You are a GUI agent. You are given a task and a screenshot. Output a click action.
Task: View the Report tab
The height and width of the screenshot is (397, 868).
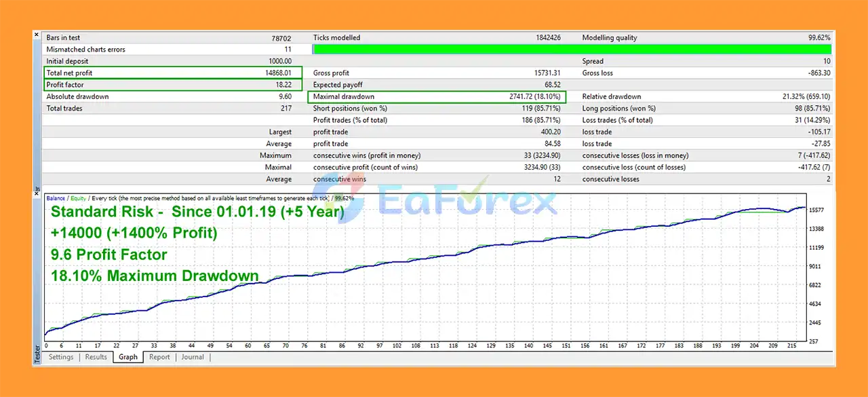point(159,357)
